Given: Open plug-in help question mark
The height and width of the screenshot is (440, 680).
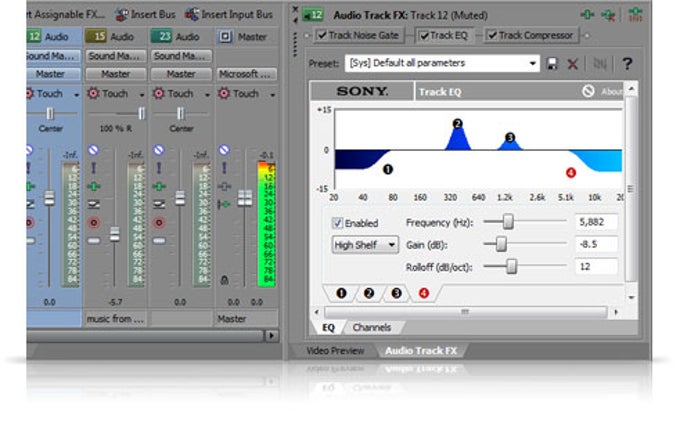Looking at the screenshot, I should [627, 64].
